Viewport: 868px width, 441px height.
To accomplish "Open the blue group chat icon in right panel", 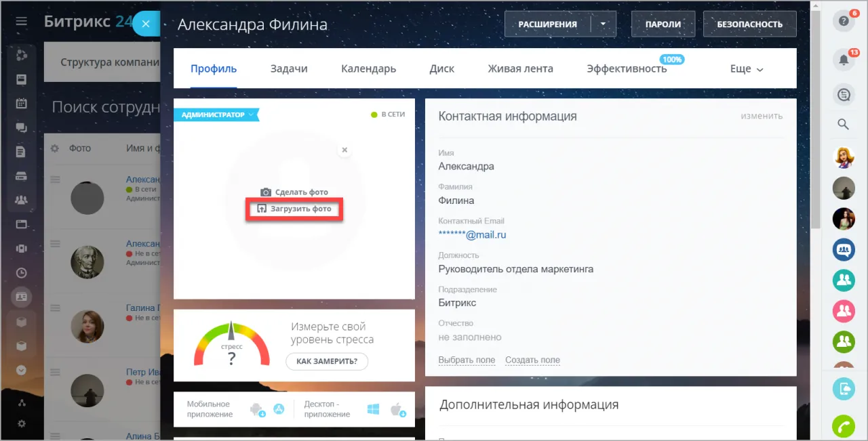I will (844, 249).
